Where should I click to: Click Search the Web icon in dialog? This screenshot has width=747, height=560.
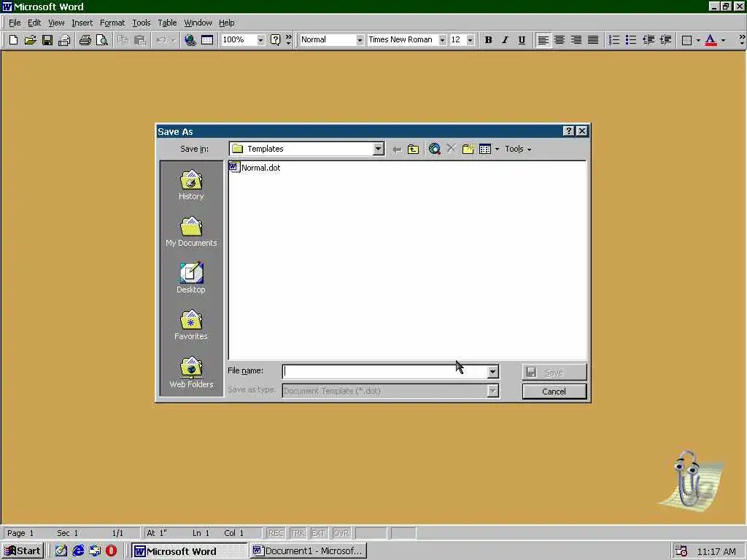[435, 149]
